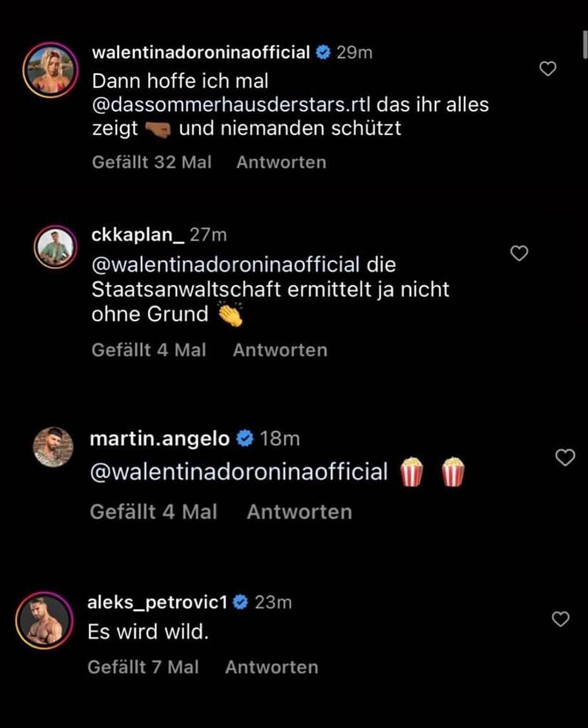Like aleks_petrovic1's comment 'Es wird wild.'
The image size is (588, 728).
(x=562, y=619)
